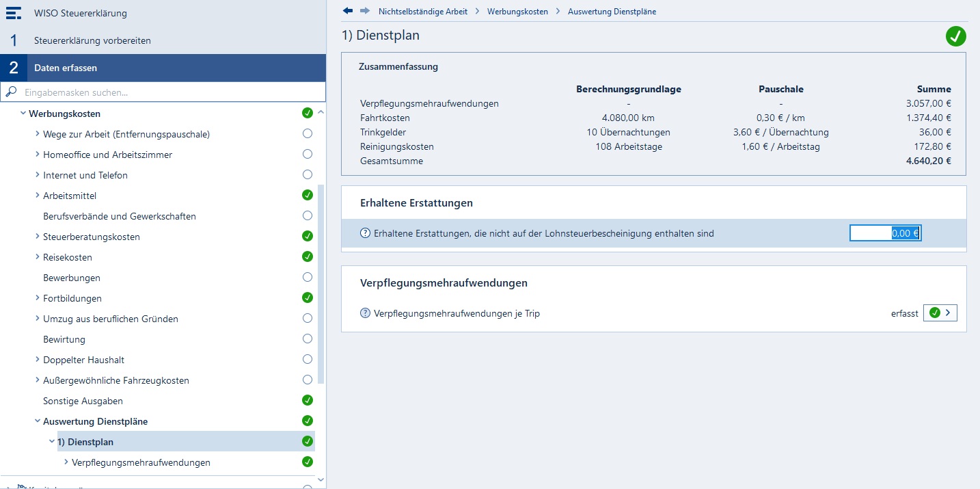Screen dimensions: 980x489
Task: Go back with the left arrow
Action: pos(348,11)
